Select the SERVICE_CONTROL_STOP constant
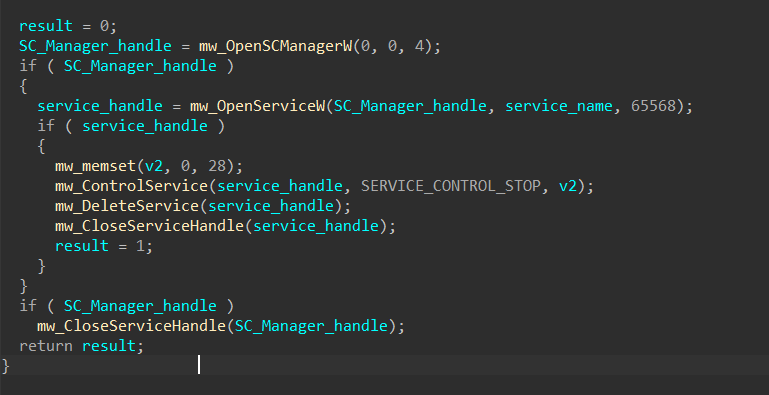Screen dimensions: 769x395 tap(451, 186)
